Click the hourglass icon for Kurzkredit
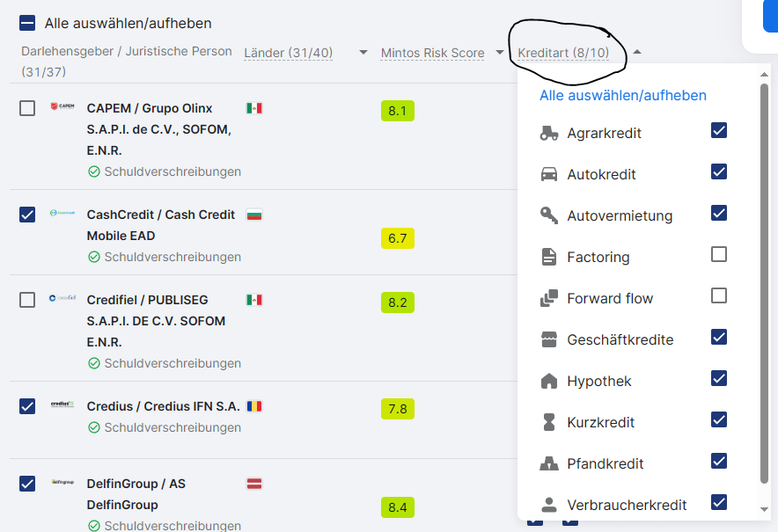The image size is (778, 532). 549,422
